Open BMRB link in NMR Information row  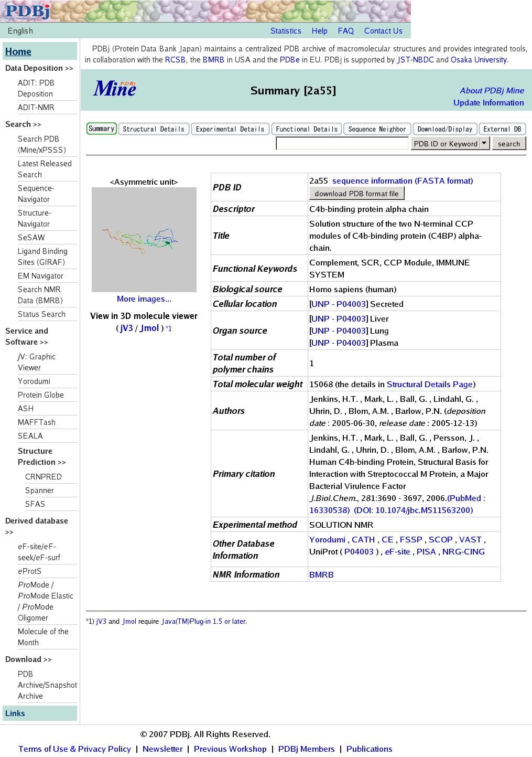321,574
